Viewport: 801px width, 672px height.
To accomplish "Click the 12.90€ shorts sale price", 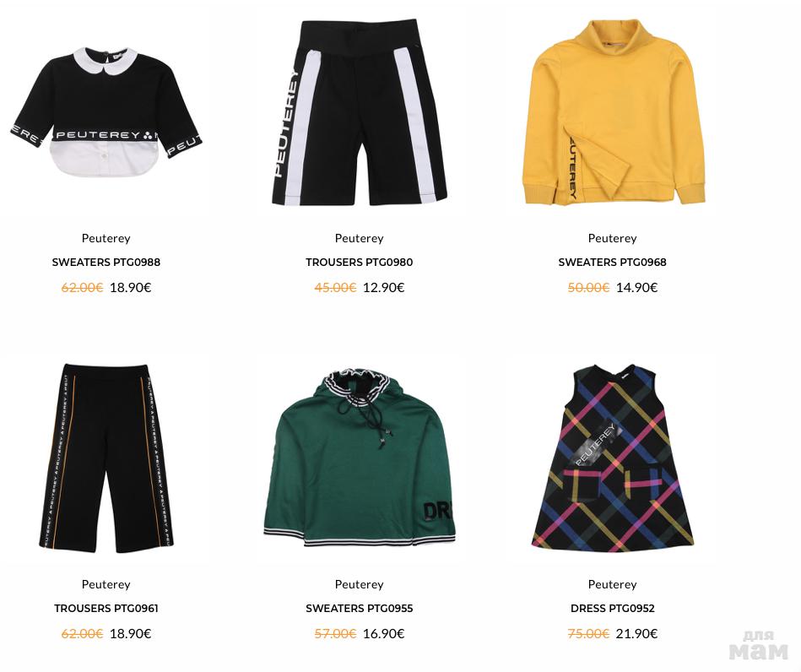I will 384,287.
